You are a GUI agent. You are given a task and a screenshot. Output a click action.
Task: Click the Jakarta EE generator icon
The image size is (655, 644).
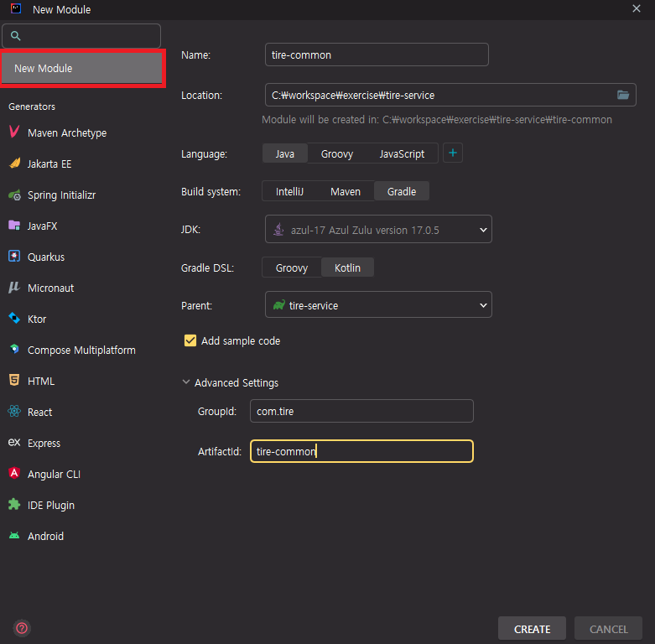click(x=14, y=164)
